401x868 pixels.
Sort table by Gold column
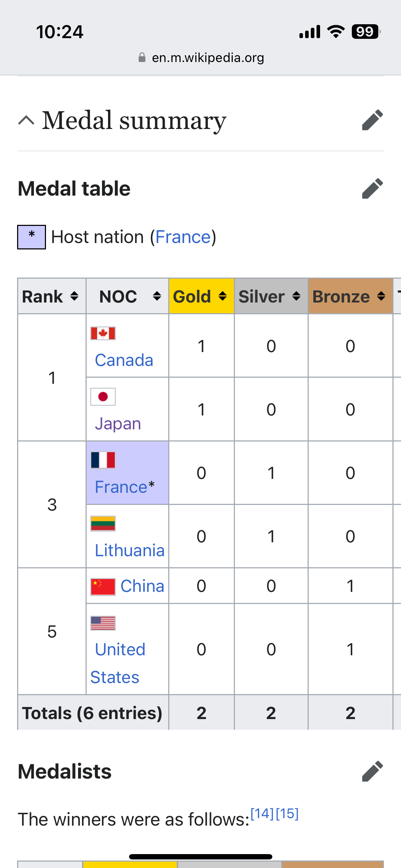point(222,296)
